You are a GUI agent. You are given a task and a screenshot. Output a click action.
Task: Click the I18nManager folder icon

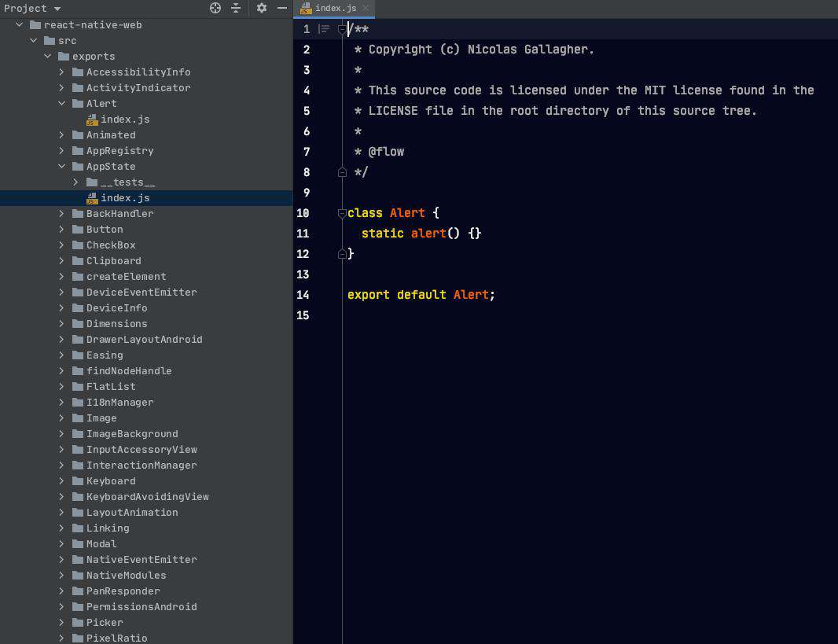78,402
